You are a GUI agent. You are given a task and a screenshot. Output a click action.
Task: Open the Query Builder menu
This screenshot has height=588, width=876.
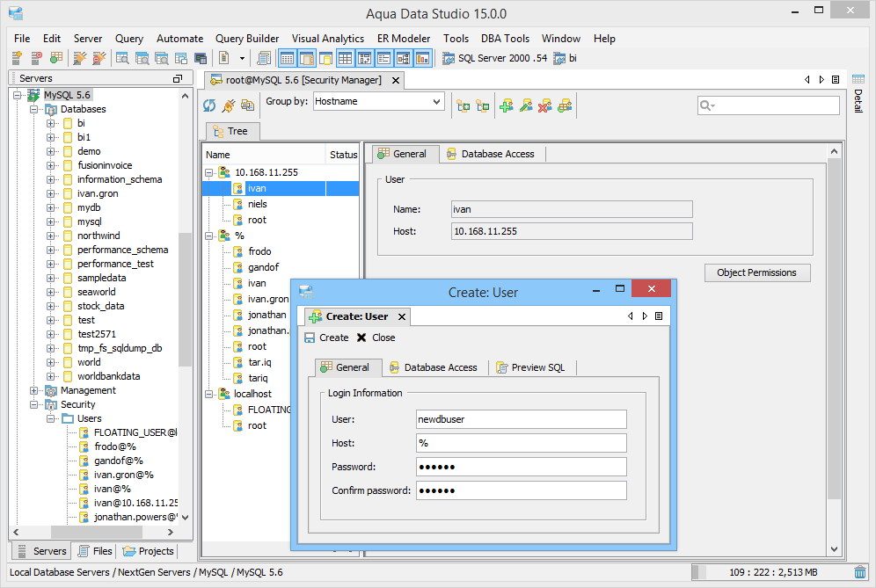pos(247,39)
